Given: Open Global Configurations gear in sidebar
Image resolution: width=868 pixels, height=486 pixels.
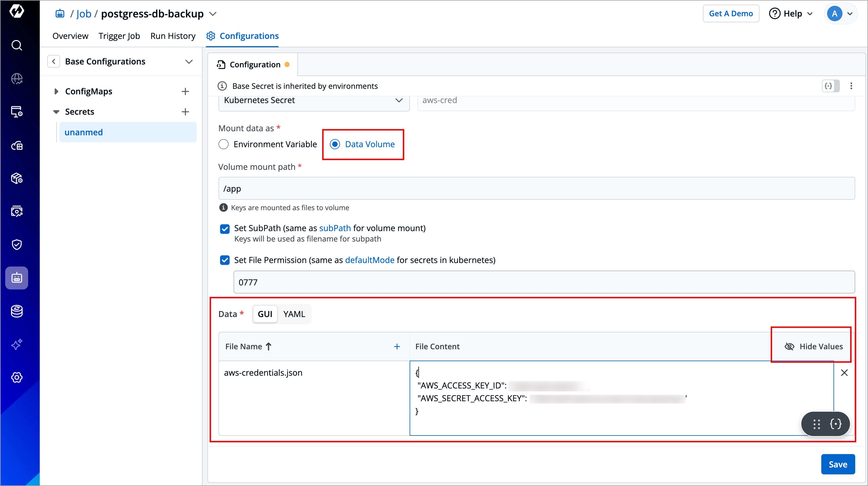Looking at the screenshot, I should pos(17,377).
